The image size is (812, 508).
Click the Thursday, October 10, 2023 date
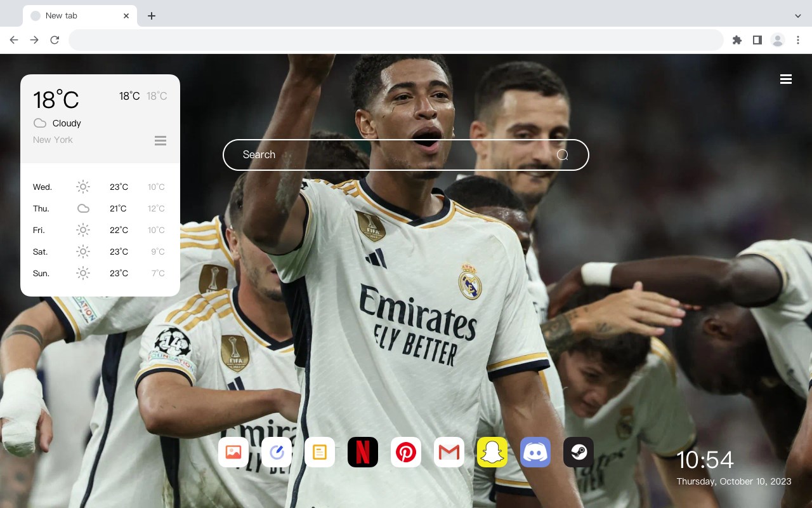[734, 481]
